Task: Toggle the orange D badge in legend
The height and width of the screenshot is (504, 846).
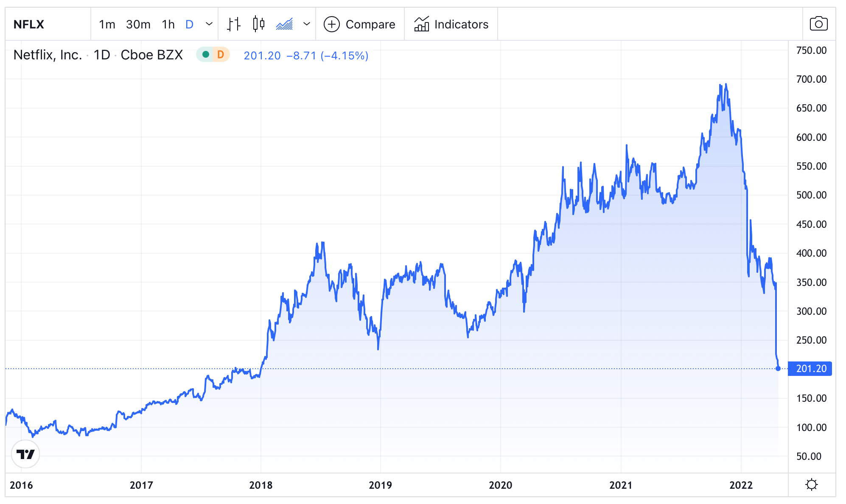Action: pyautogui.click(x=220, y=55)
